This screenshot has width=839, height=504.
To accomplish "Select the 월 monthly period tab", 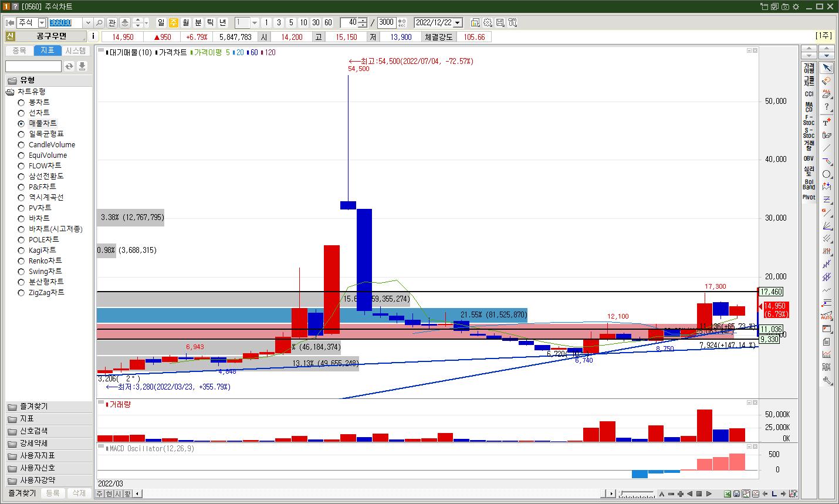I will 186,22.
